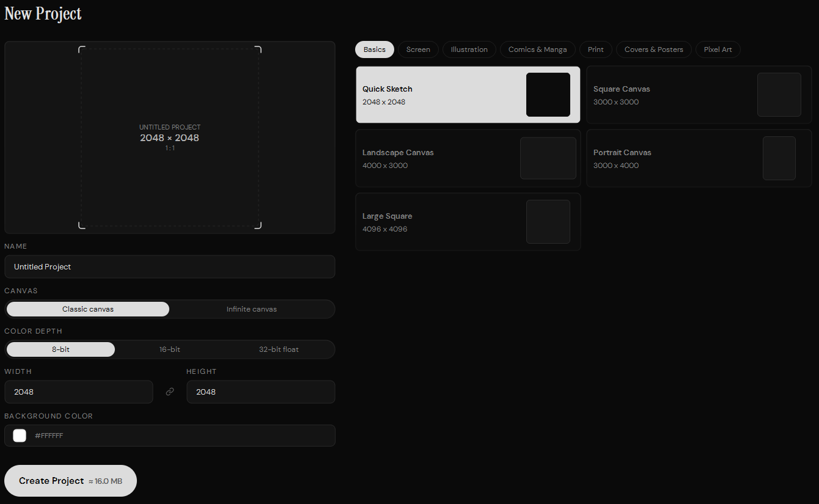Click the New Project heading

[x=43, y=14]
